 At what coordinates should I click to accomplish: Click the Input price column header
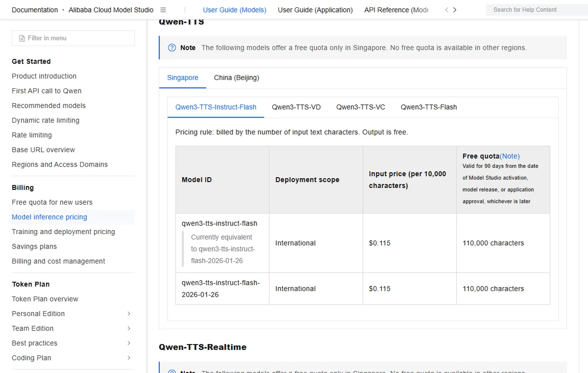click(x=409, y=180)
